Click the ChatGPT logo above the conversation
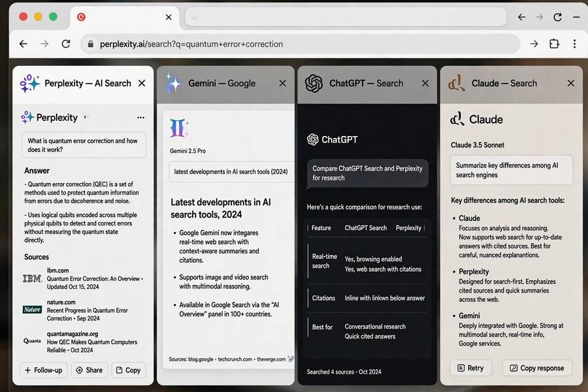Image resolution: width=588 pixels, height=392 pixels. pos(313,140)
